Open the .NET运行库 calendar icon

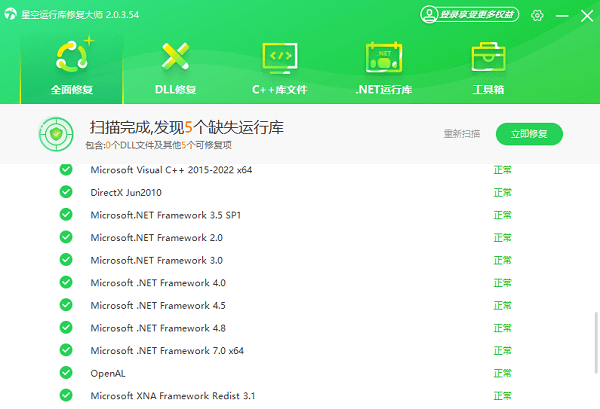[x=384, y=57]
